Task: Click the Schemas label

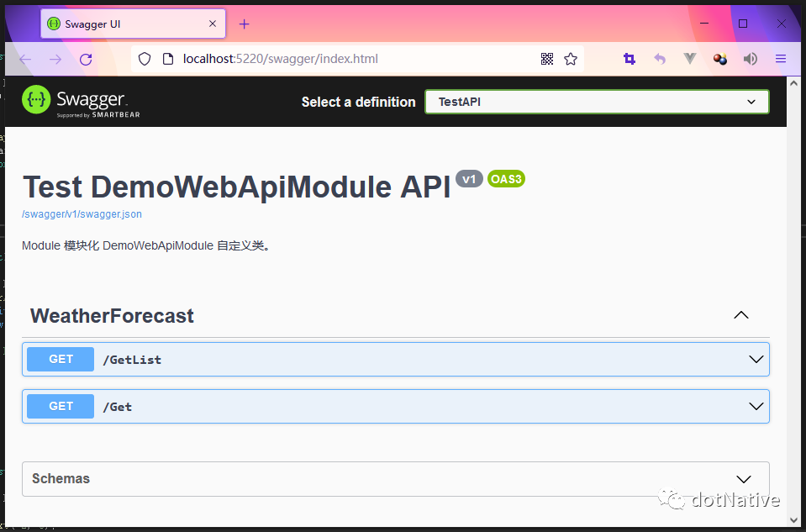Action: 61,478
